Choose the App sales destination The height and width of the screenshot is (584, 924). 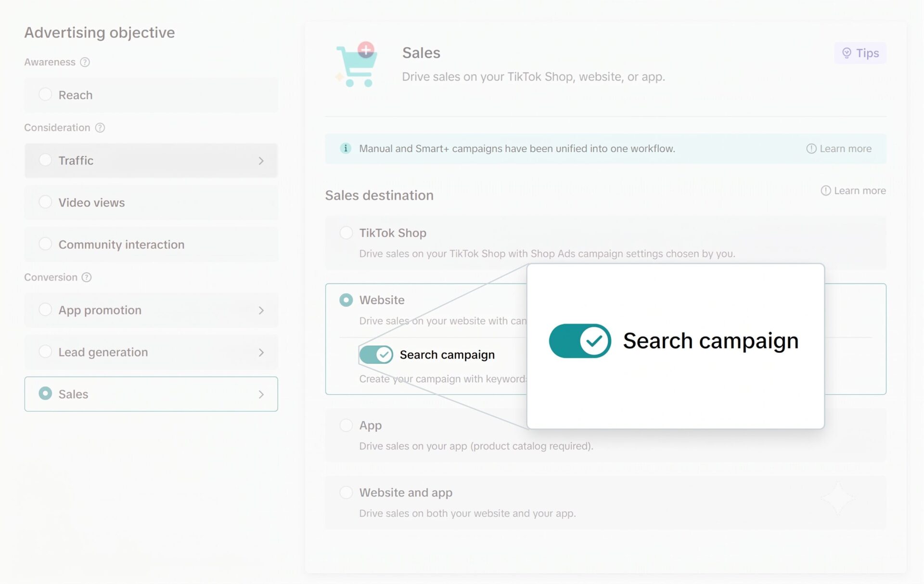pyautogui.click(x=605, y=435)
